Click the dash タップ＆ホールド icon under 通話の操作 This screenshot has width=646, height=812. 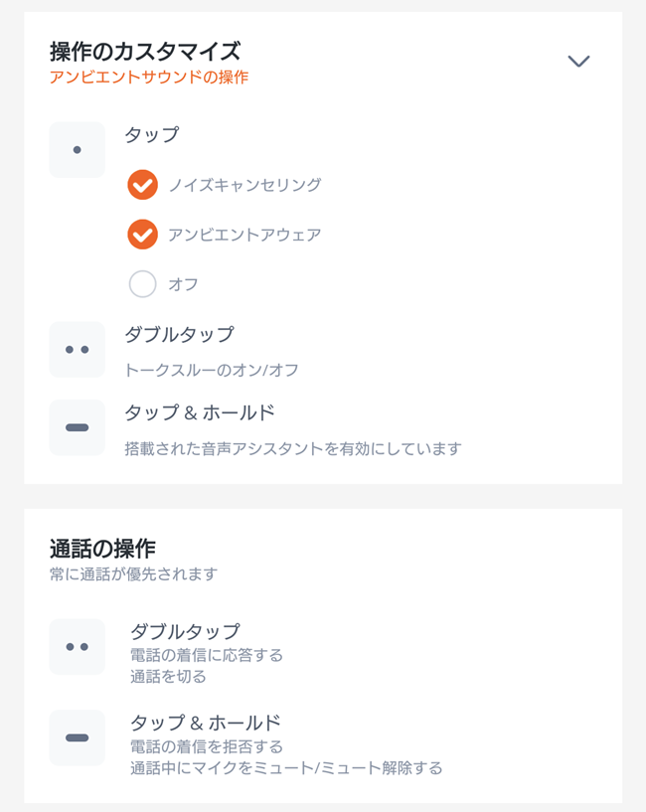coord(78,737)
